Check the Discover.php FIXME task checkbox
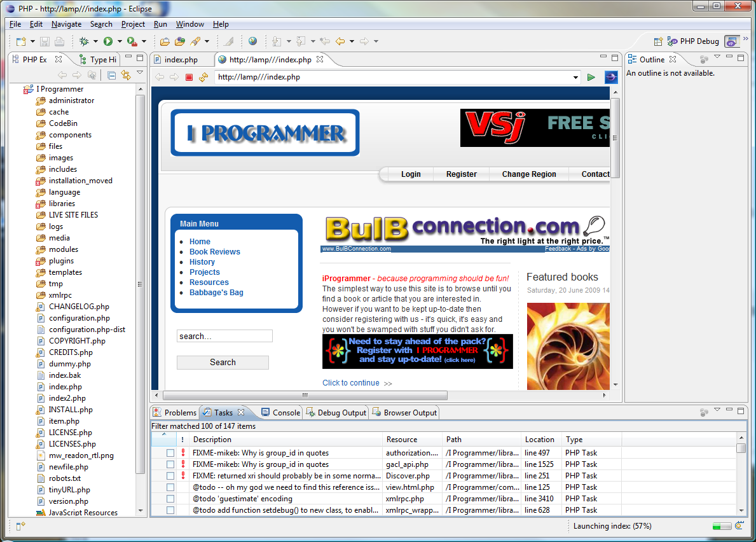The height and width of the screenshot is (542, 756). pyautogui.click(x=170, y=476)
